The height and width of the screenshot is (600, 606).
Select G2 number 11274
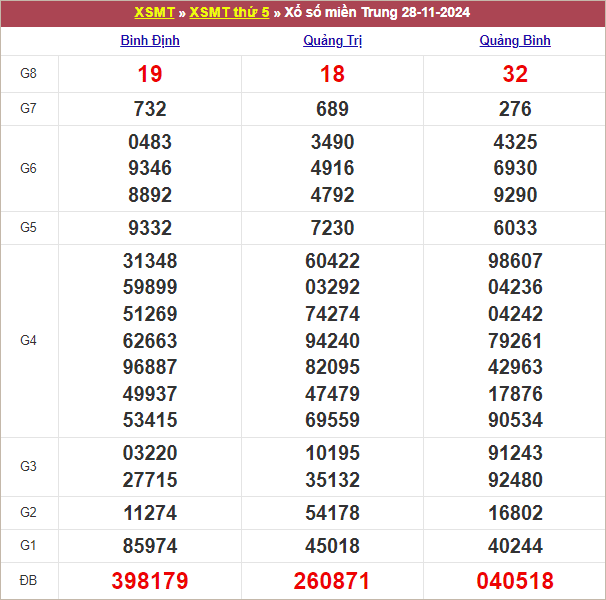point(150,513)
